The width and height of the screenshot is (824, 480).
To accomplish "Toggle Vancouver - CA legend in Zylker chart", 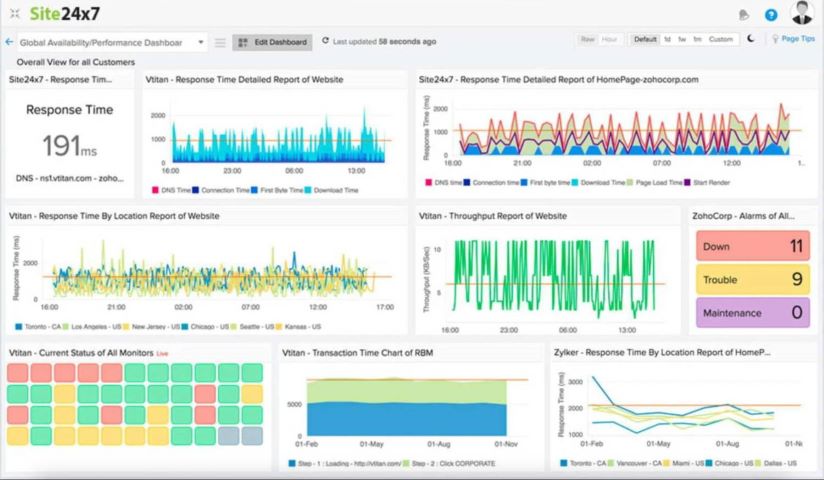I will point(634,463).
